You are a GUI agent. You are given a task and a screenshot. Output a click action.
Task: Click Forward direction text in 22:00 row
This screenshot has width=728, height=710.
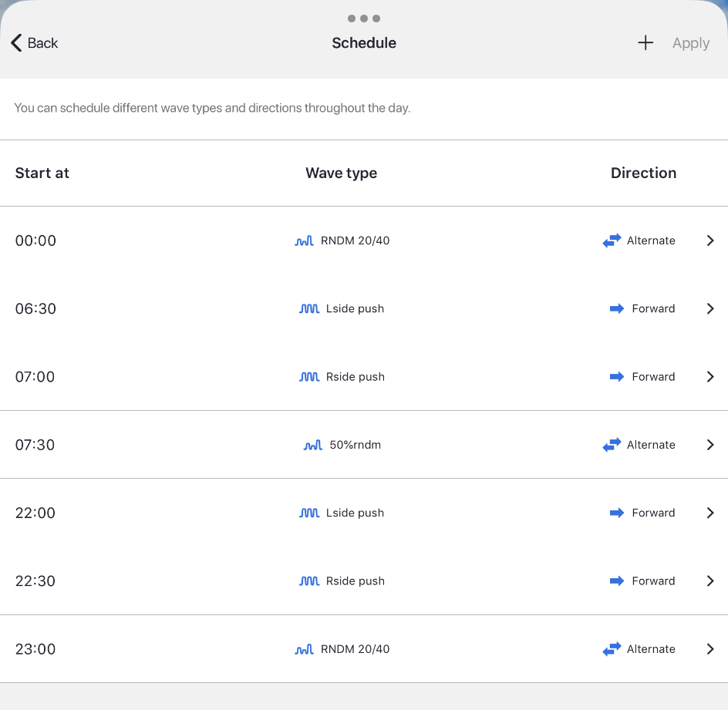coord(653,513)
